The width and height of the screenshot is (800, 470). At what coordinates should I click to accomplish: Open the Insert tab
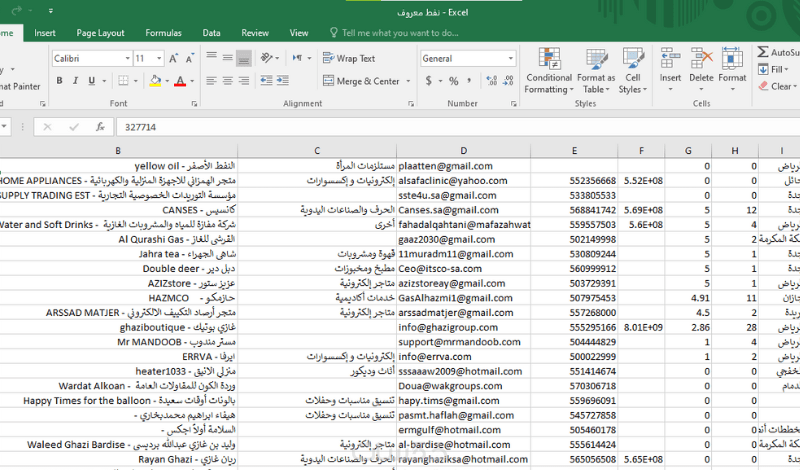tap(45, 33)
